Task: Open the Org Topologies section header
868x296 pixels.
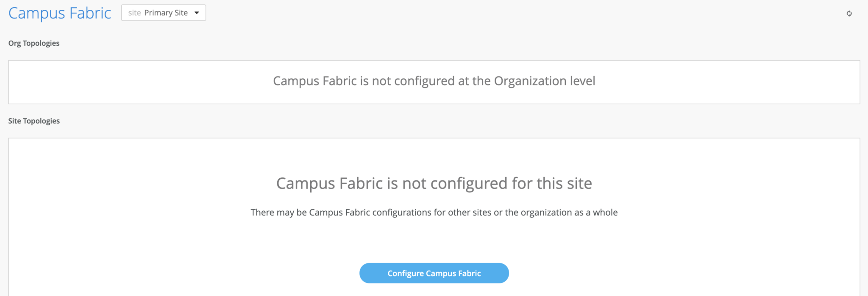Action: click(34, 43)
